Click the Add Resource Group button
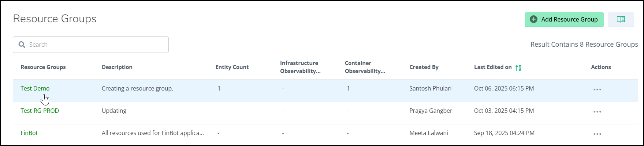644x146 pixels. coord(564,20)
